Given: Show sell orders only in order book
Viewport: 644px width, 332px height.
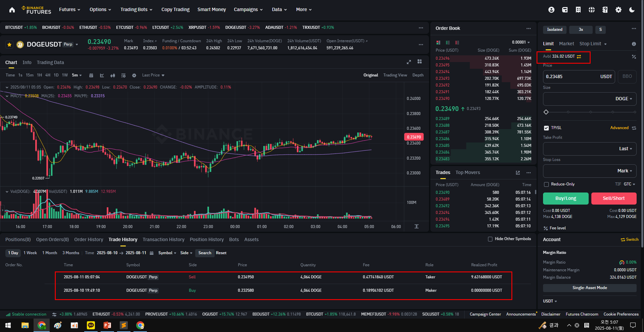Looking at the screenshot, I should coord(457,43).
